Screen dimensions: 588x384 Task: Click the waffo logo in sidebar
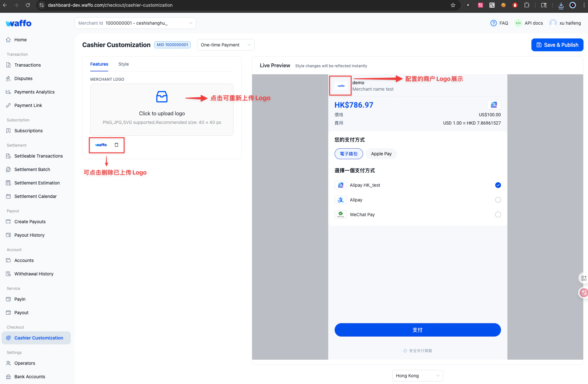tap(19, 23)
